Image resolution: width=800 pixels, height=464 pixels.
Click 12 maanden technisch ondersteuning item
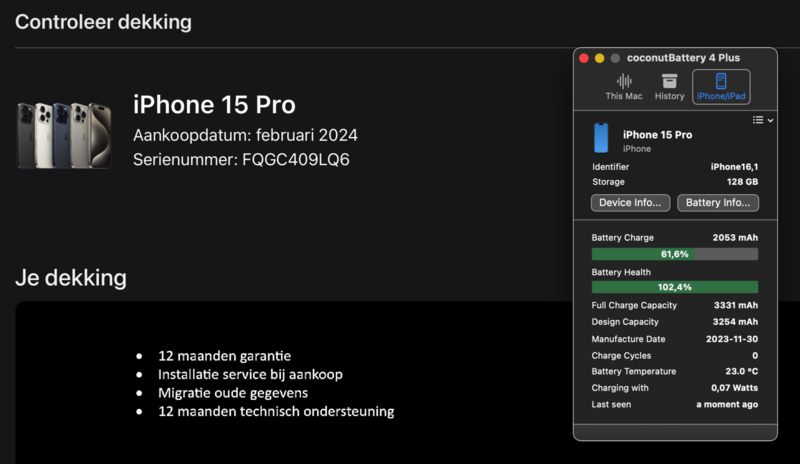276,411
